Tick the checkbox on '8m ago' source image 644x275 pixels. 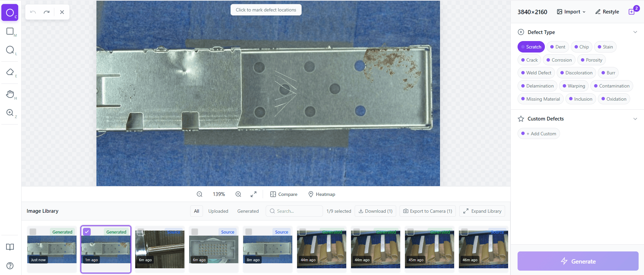pos(249,232)
